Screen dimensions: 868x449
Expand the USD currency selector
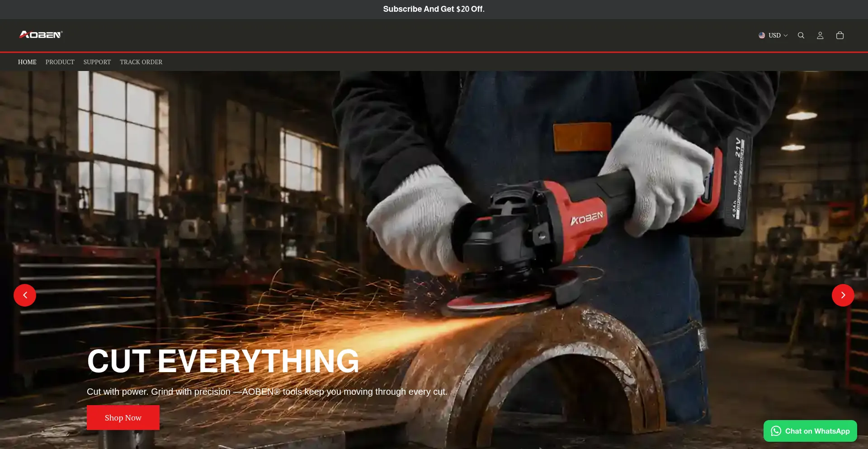(x=773, y=35)
